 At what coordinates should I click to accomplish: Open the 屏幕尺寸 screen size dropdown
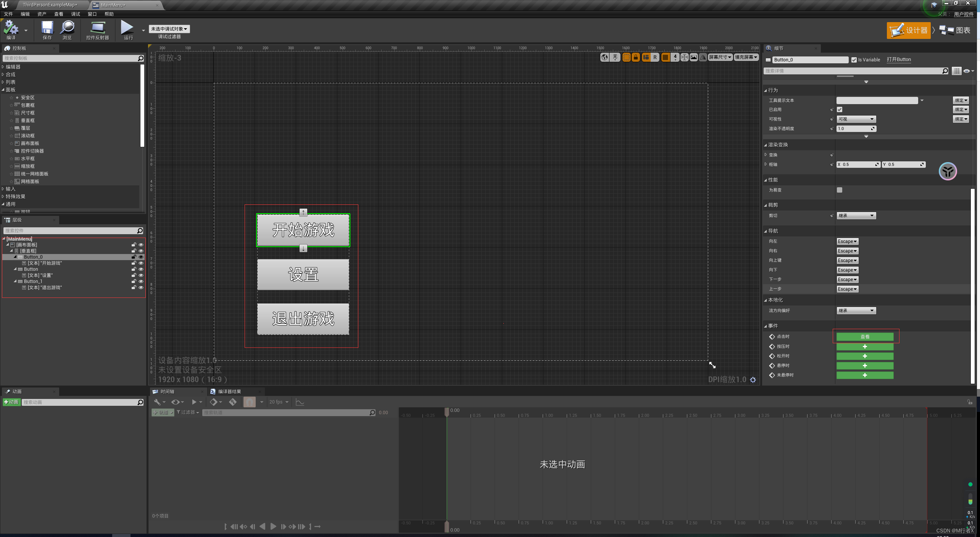(x=720, y=57)
